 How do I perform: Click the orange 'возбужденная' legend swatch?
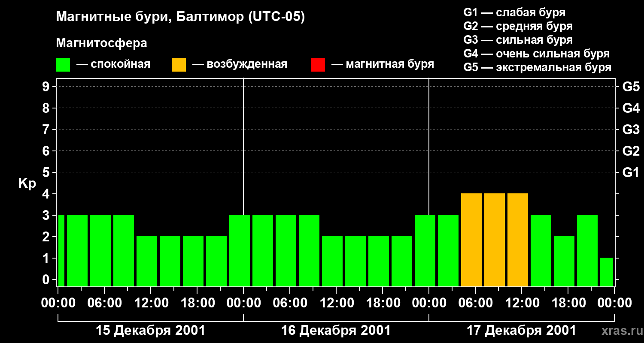click(179, 65)
